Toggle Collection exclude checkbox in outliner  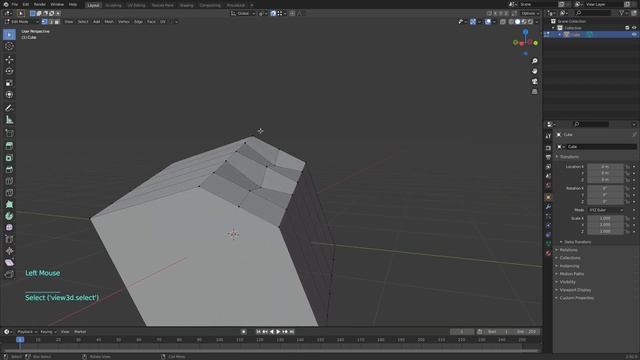pyautogui.click(x=627, y=28)
